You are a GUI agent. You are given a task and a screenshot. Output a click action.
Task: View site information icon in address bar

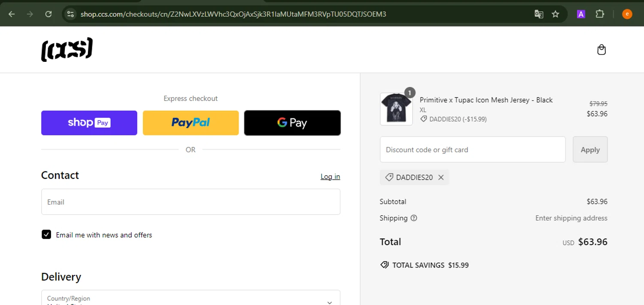(70, 14)
